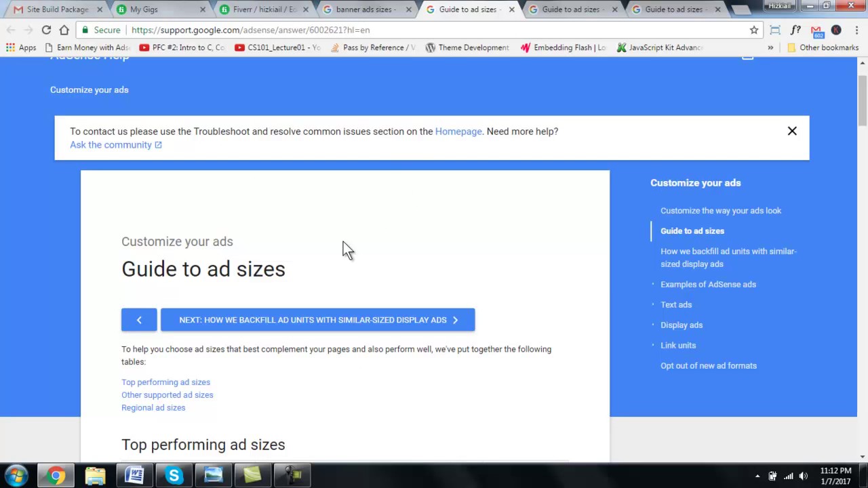Open sidebar How we backfill ad units link
The image size is (868, 488).
(x=728, y=258)
